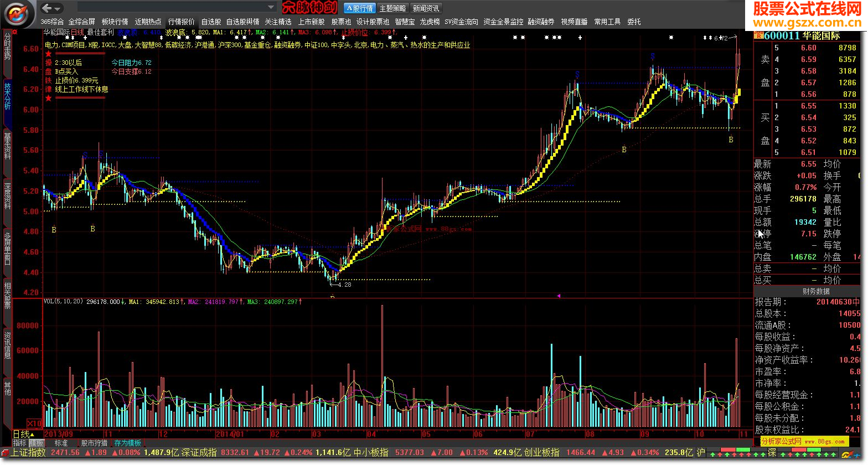868x465 pixels.
Task: Open the 视频直播 menu
Action: pyautogui.click(x=574, y=22)
